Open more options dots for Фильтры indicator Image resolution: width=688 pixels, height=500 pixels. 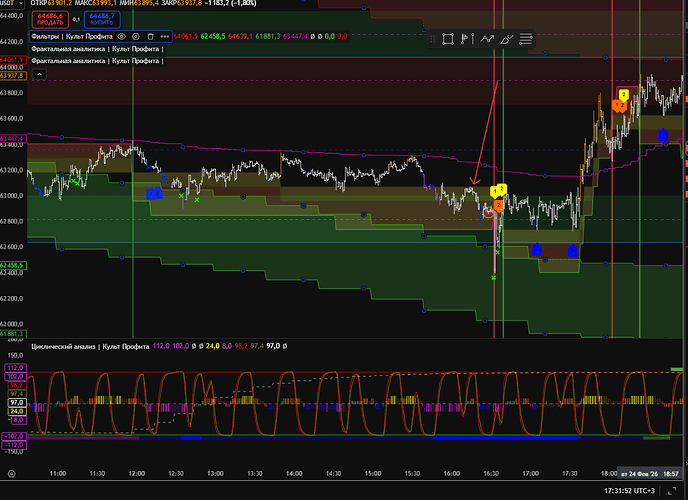[165, 36]
